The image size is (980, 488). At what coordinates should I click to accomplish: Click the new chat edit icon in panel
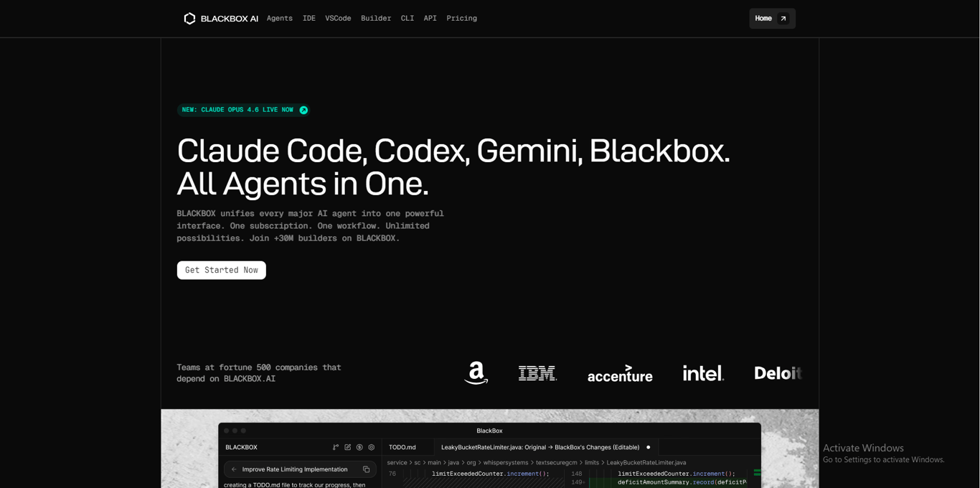pyautogui.click(x=348, y=447)
